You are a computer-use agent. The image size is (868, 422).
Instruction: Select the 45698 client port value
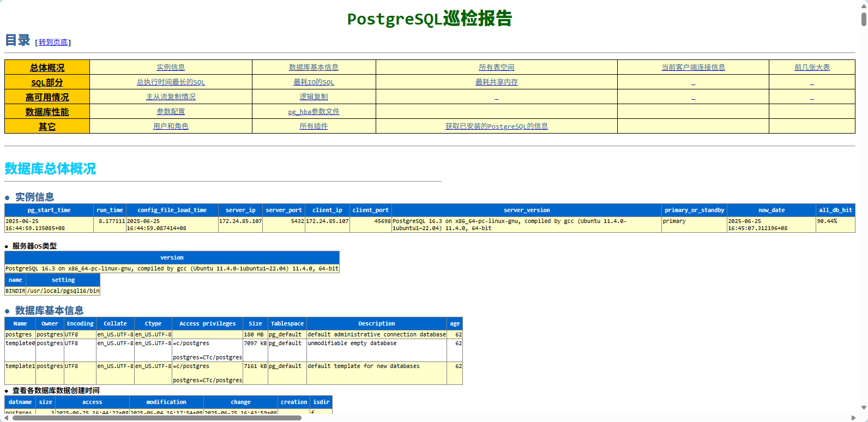(371, 225)
